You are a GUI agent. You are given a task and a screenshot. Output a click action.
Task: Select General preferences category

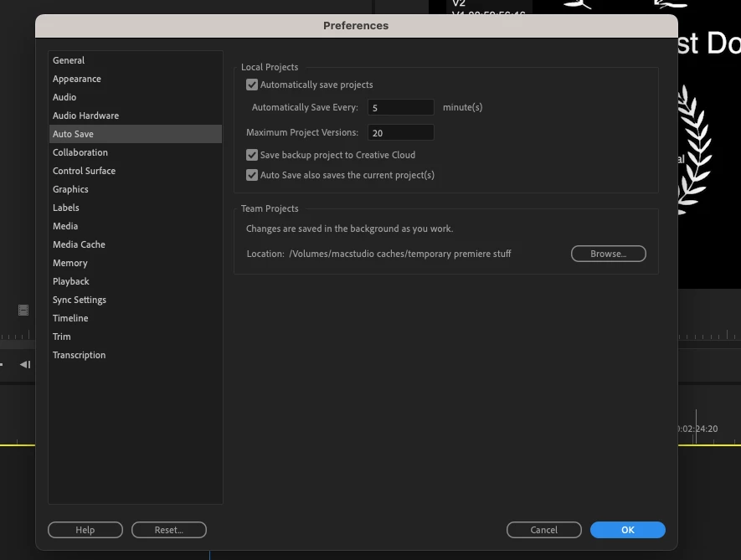point(136,60)
